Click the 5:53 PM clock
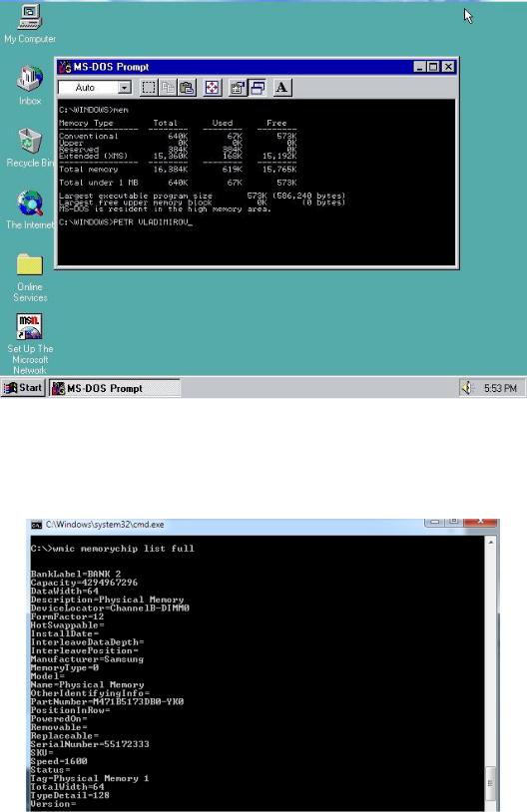This screenshot has height=812, width=527. 500,388
